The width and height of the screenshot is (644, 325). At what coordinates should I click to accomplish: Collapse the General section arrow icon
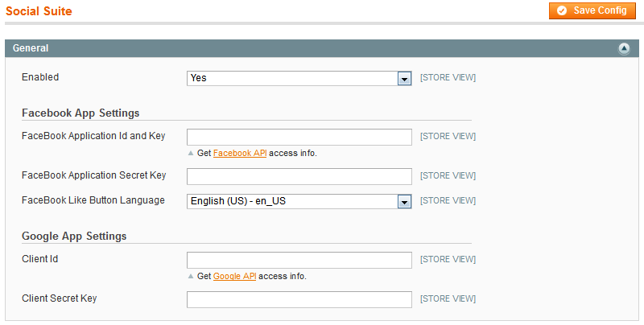[624, 48]
